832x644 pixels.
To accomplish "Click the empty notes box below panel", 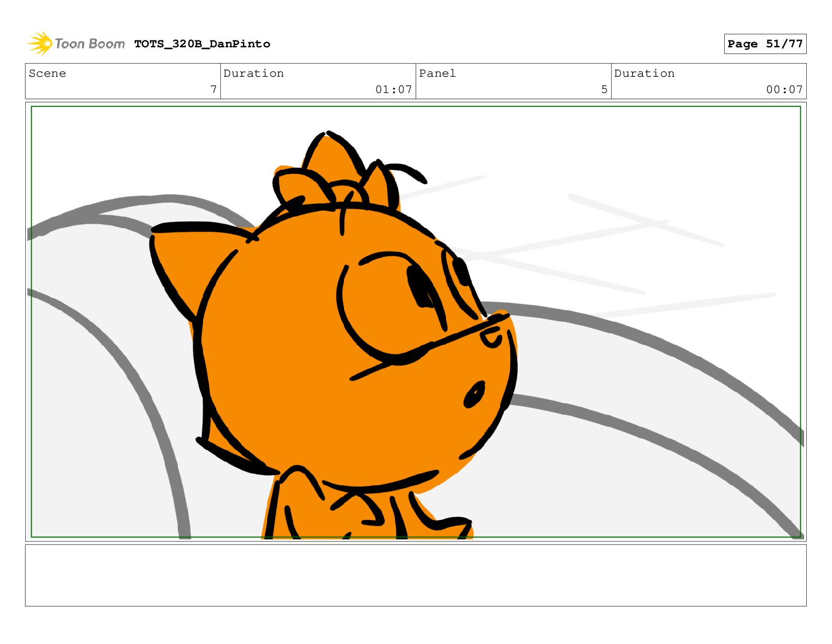I will (x=415, y=575).
